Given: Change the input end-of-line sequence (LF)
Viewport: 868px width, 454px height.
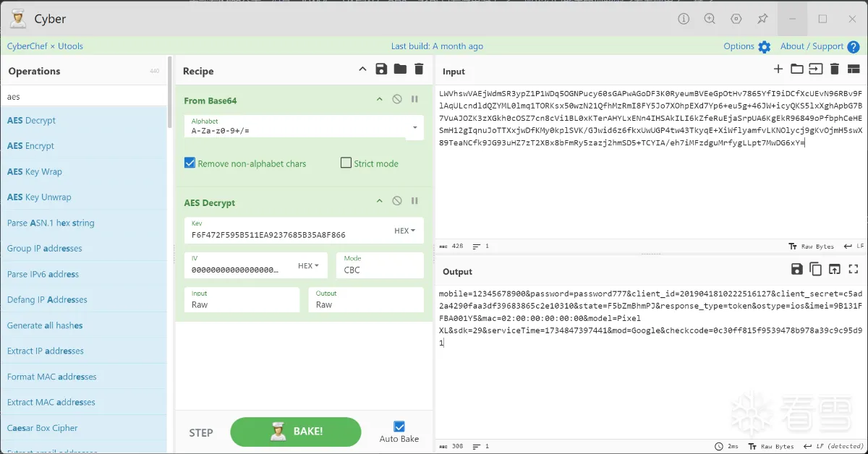Looking at the screenshot, I should click(854, 247).
